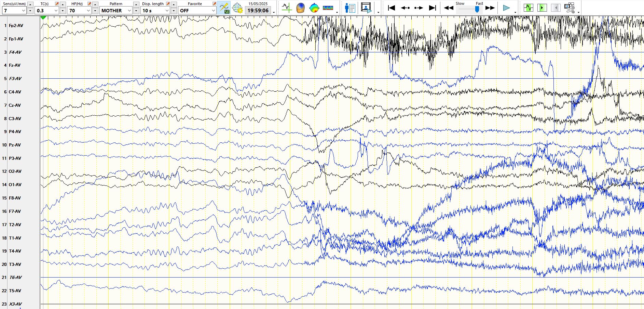Select the Fp2-AV channel label
Viewport: 644px width, 309px height.
coord(16,26)
